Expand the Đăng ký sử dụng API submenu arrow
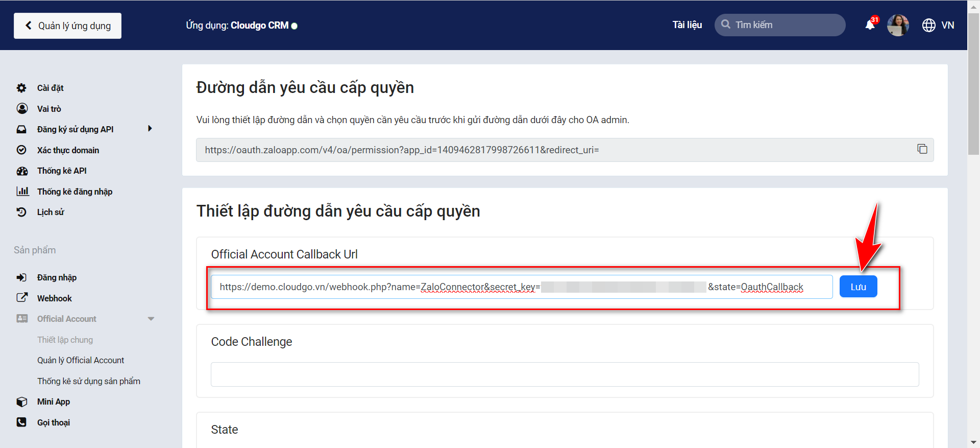This screenshot has height=448, width=980. tap(150, 129)
